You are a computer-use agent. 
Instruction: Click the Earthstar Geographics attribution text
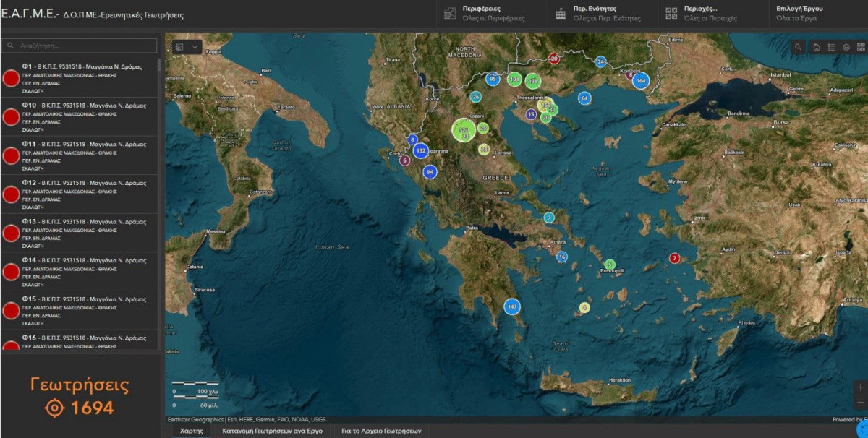(x=247, y=419)
